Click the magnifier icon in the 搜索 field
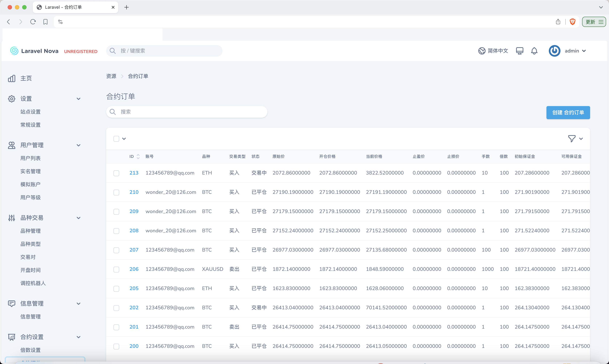 tap(113, 112)
